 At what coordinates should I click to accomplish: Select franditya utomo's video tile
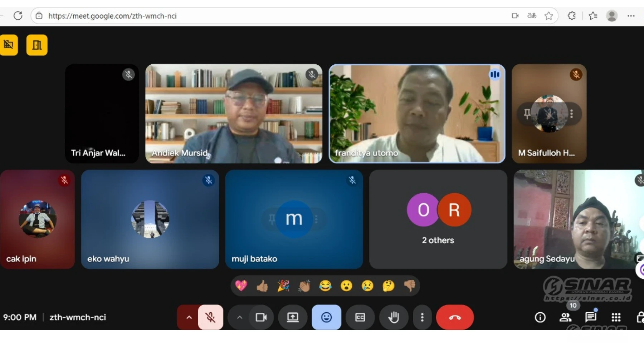[417, 114]
